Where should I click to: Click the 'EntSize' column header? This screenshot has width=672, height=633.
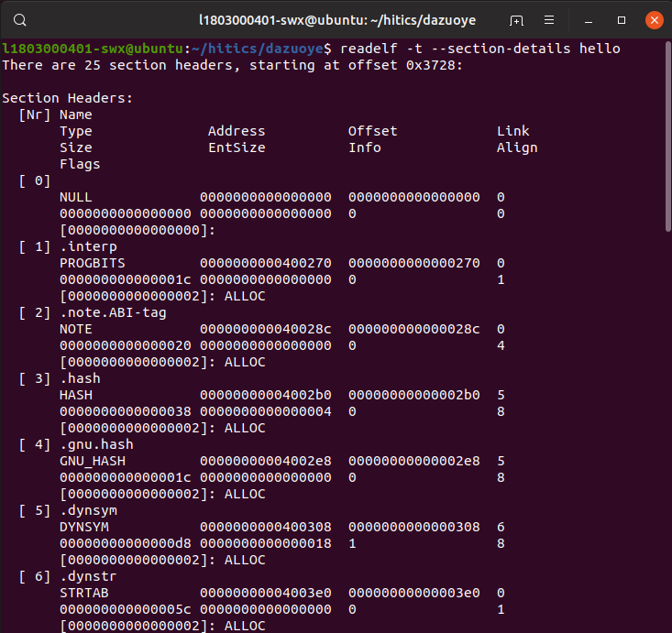tap(237, 147)
